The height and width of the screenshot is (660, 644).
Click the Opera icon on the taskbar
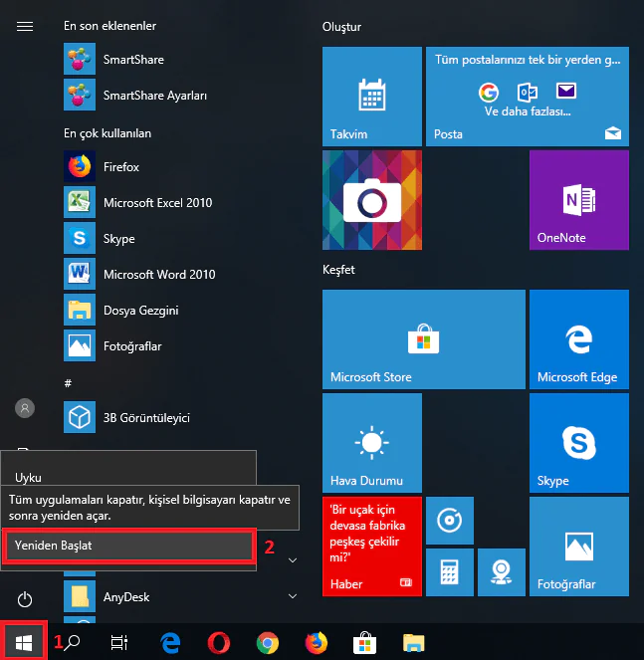tap(219, 643)
